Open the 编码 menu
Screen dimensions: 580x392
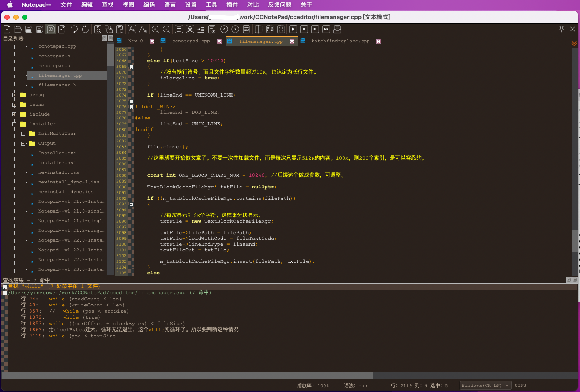(149, 5)
